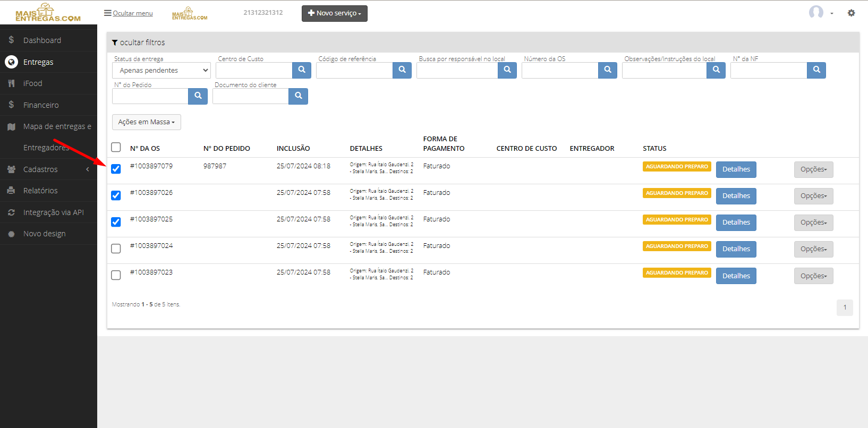Open Opções for order #1003897079

(814, 169)
